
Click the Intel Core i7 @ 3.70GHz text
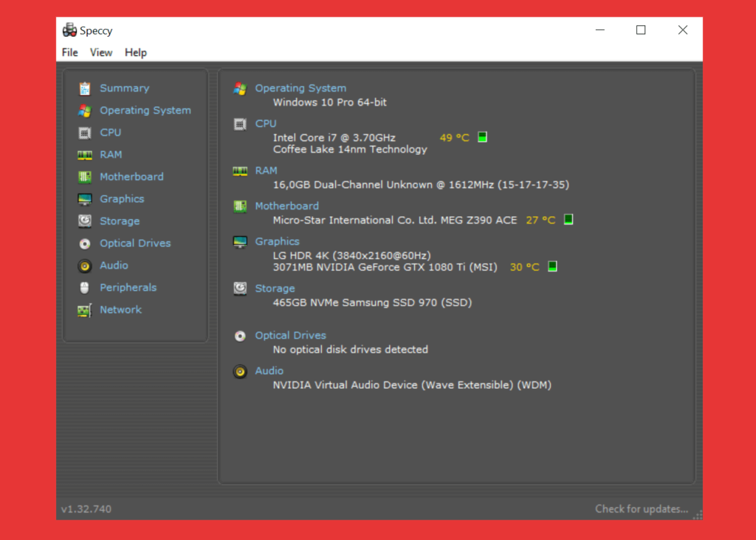coord(334,138)
